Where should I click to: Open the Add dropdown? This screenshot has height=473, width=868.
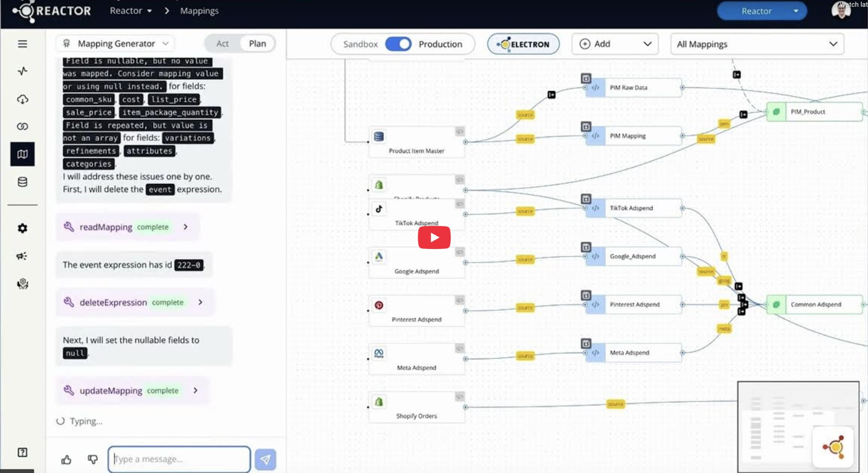click(x=615, y=44)
